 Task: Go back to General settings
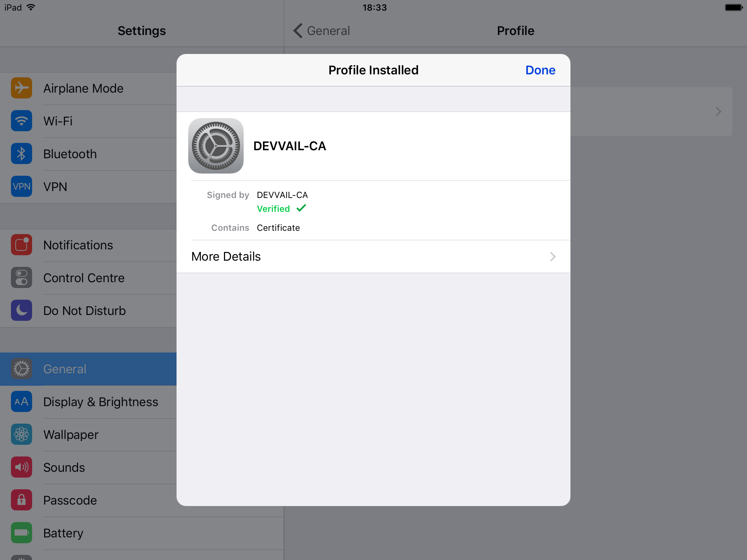pyautogui.click(x=322, y=31)
